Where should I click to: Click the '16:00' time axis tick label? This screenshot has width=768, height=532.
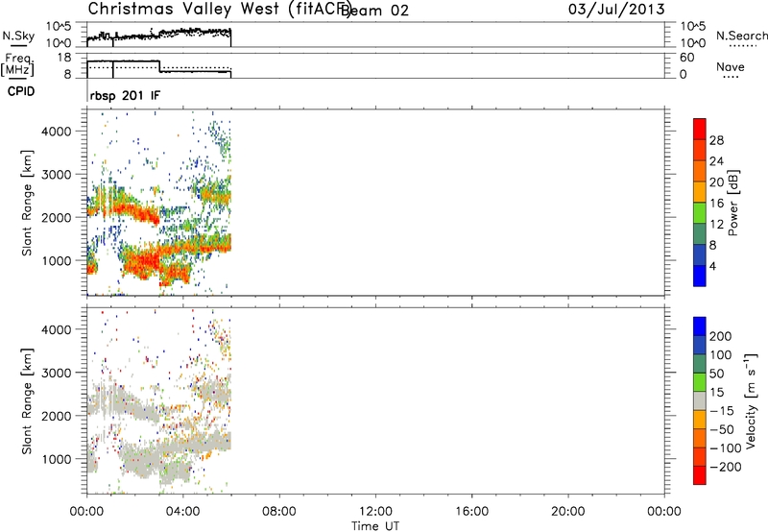tap(471, 512)
